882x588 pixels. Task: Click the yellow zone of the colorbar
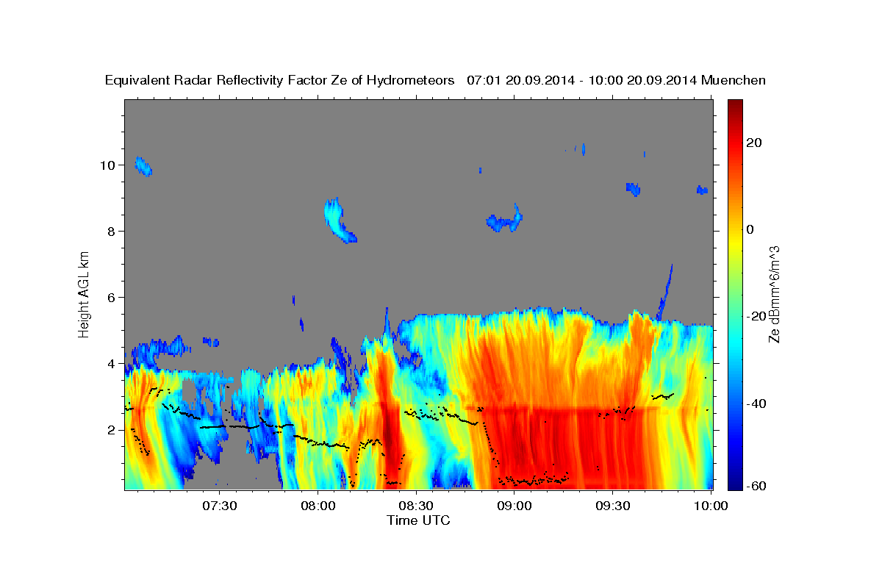coord(735,243)
